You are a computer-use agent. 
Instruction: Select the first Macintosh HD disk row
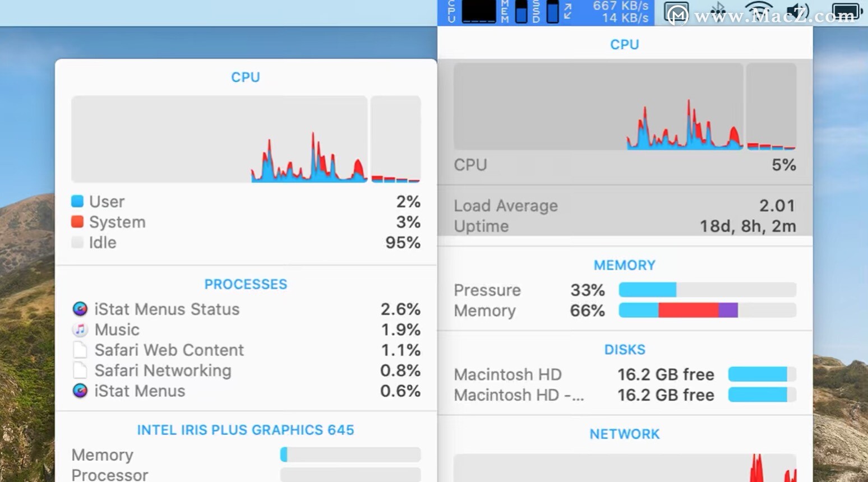(625, 374)
